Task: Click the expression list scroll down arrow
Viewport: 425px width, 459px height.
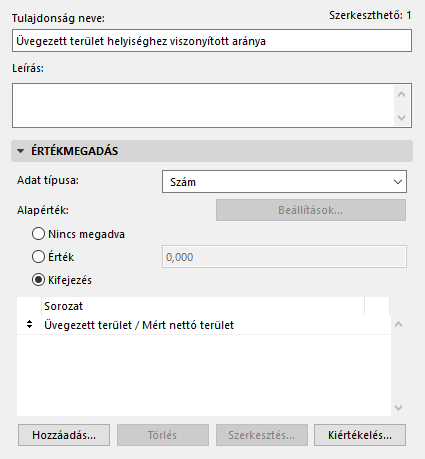Action: coord(398,408)
